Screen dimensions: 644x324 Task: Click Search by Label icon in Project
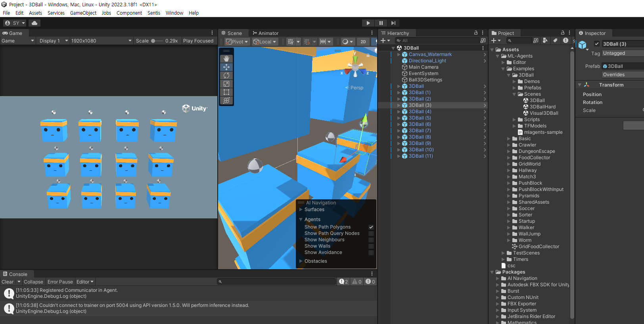[555, 40]
